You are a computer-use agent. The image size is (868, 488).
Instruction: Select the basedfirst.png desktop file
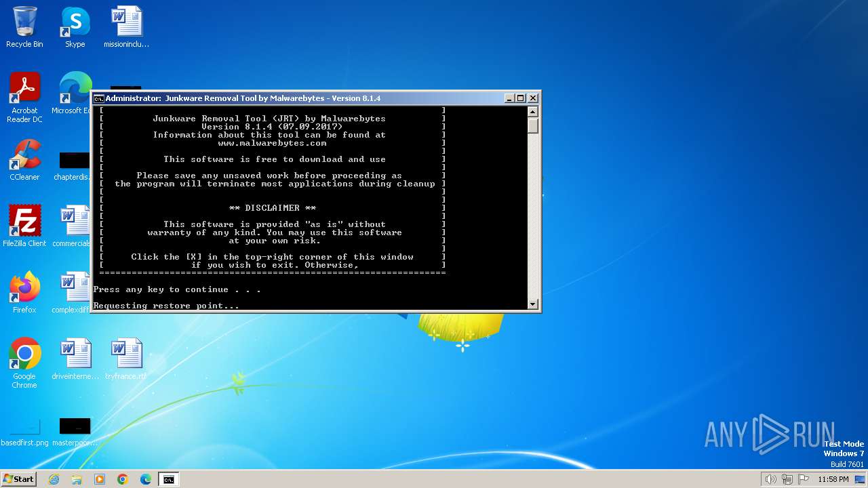point(24,431)
